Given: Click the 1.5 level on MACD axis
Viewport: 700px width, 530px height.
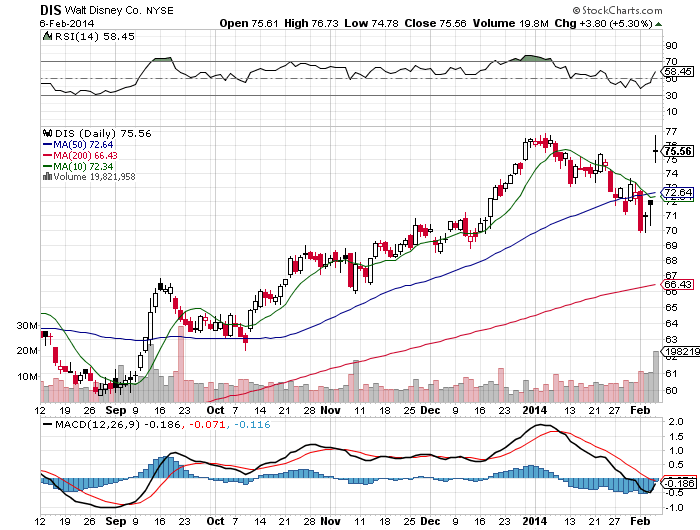Looking at the screenshot, I should point(676,436).
